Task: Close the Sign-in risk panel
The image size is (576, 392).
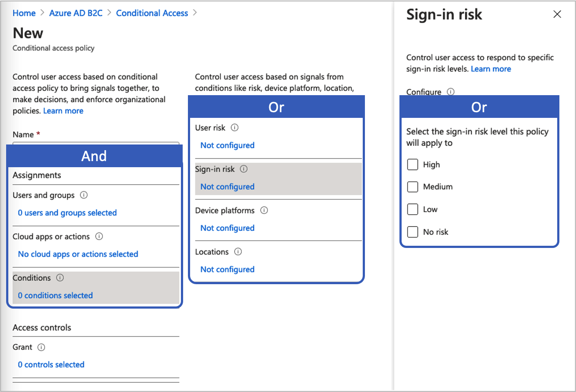Action: pos(557,14)
